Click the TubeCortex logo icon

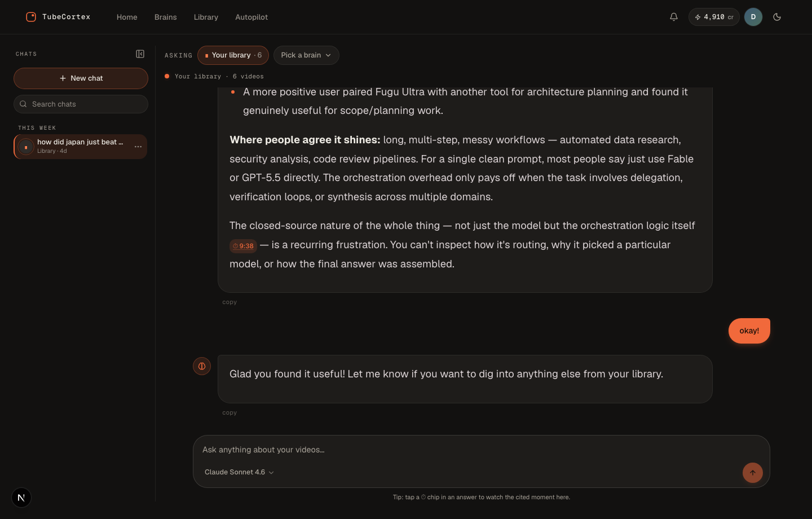click(x=31, y=17)
